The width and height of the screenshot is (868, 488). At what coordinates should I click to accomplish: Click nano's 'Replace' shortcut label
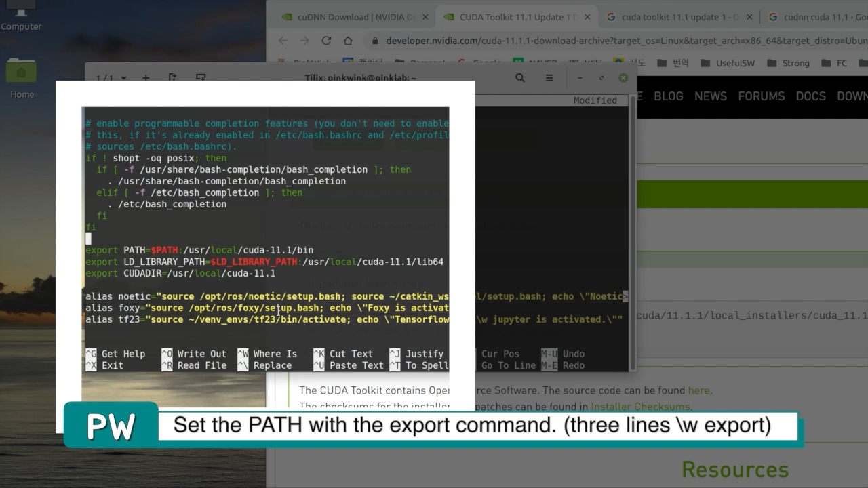(x=273, y=365)
